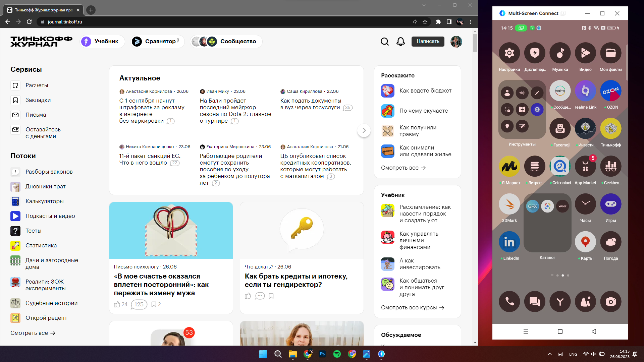This screenshot has height=362, width=644.
Task: Open Мои файлы app on the phone
Action: 611,53
